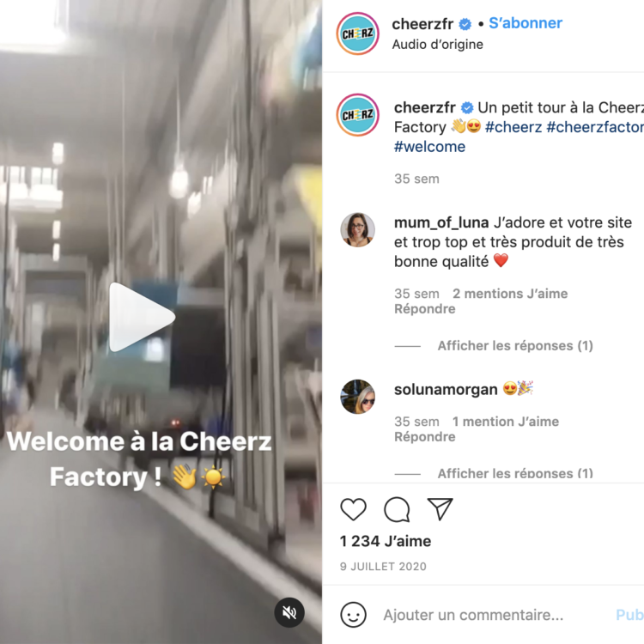
Task: Unmute the video sound toggle
Action: [289, 612]
